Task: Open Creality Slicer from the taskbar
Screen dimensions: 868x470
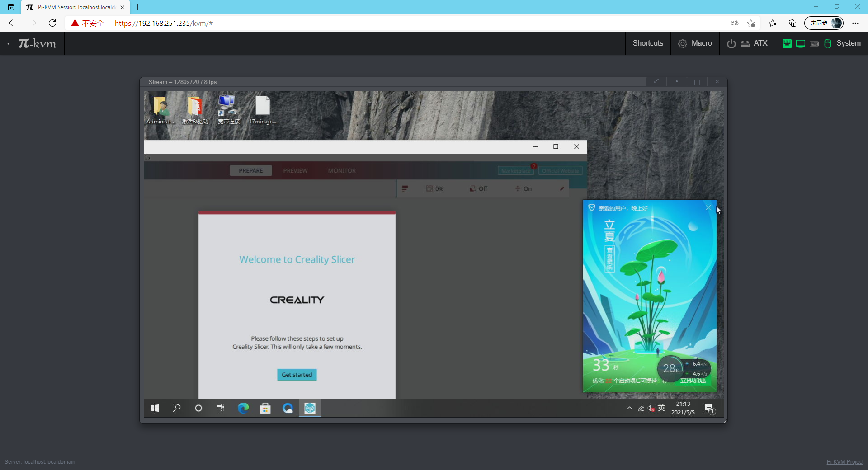Action: [310, 408]
